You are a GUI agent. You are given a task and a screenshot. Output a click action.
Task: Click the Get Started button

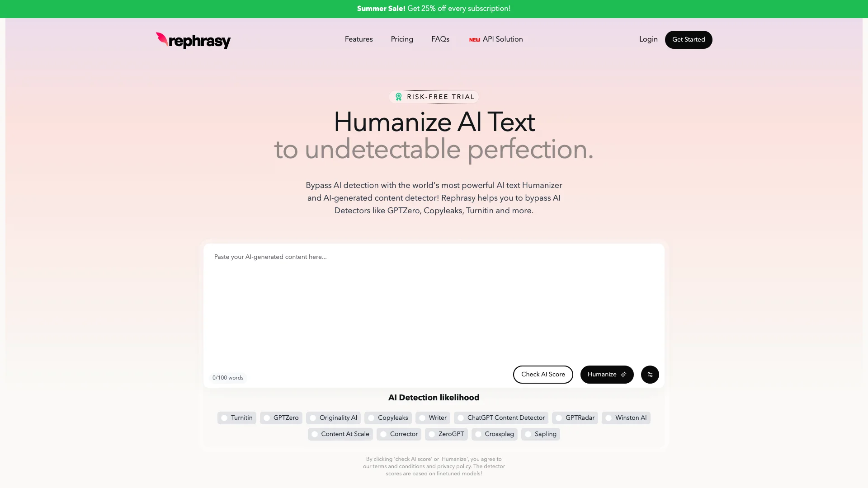coord(689,39)
